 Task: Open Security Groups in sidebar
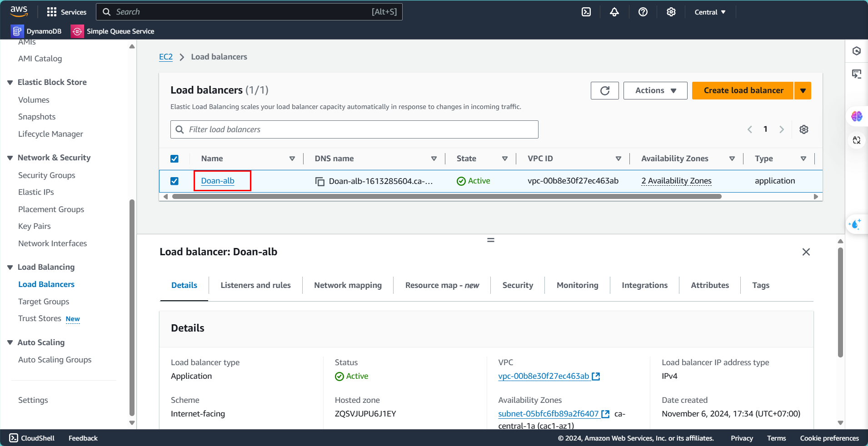pos(46,175)
